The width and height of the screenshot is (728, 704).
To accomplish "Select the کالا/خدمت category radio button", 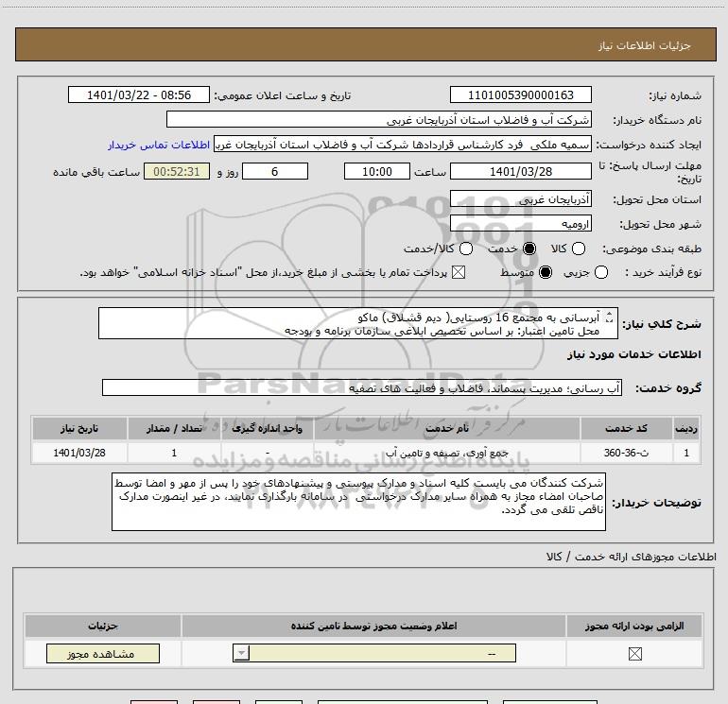I will 466,249.
